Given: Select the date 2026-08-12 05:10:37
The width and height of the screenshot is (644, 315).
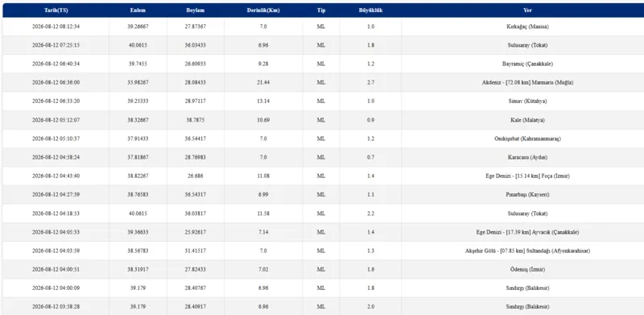Looking at the screenshot, I should [x=56, y=139].
